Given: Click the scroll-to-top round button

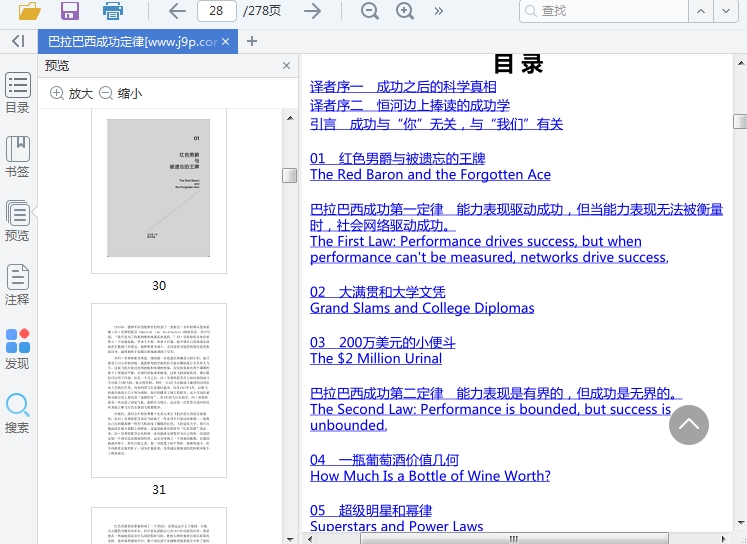Looking at the screenshot, I should click(x=688, y=424).
